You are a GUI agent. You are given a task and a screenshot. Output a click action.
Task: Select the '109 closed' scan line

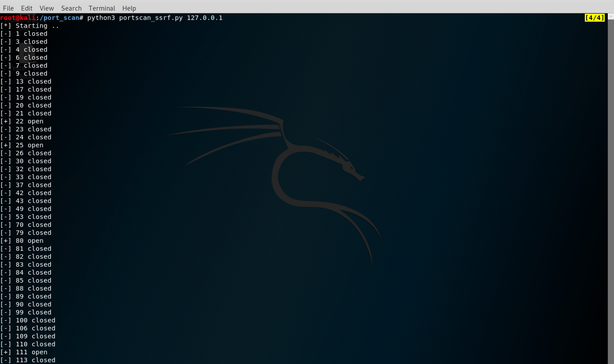(28, 337)
